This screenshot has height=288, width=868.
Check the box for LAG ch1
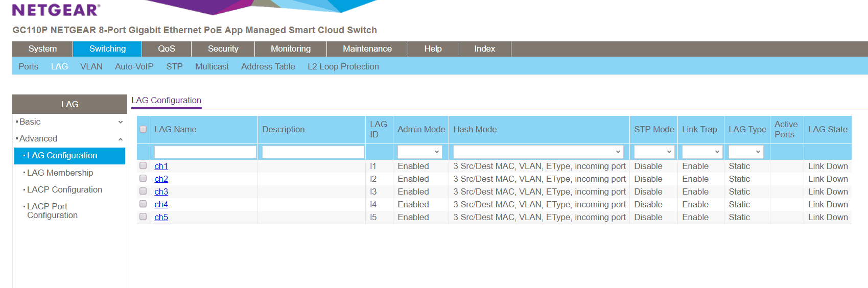pyautogui.click(x=143, y=166)
